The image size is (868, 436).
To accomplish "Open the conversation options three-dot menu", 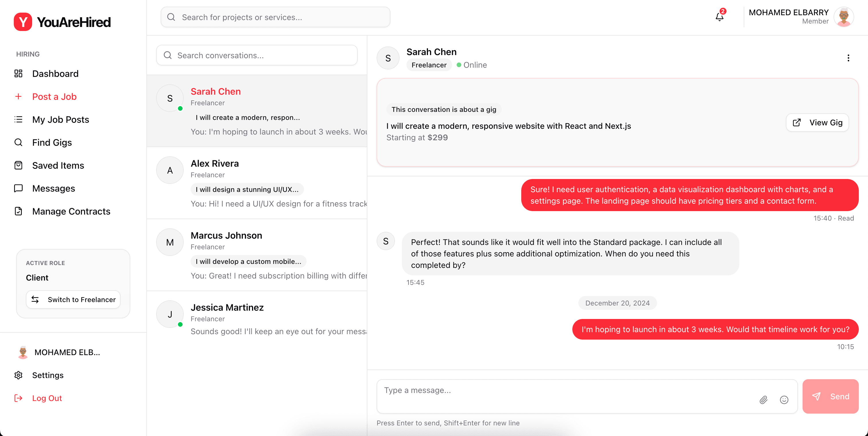I will 848,58.
